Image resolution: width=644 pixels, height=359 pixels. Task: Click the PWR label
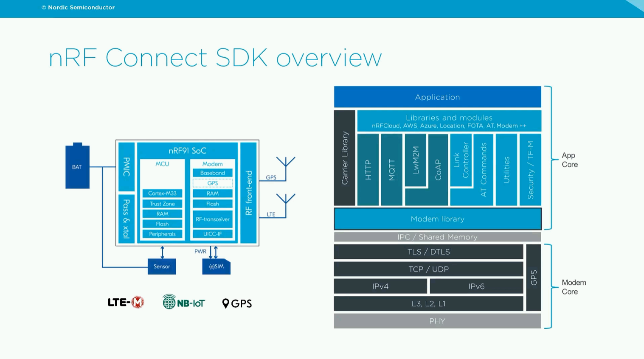[x=200, y=251]
